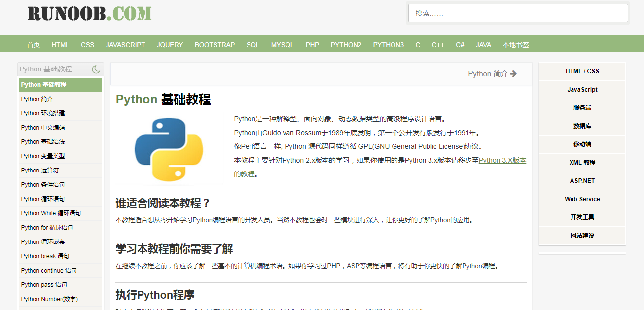Click the heading 学习本教程前你需要了解

pos(175,249)
